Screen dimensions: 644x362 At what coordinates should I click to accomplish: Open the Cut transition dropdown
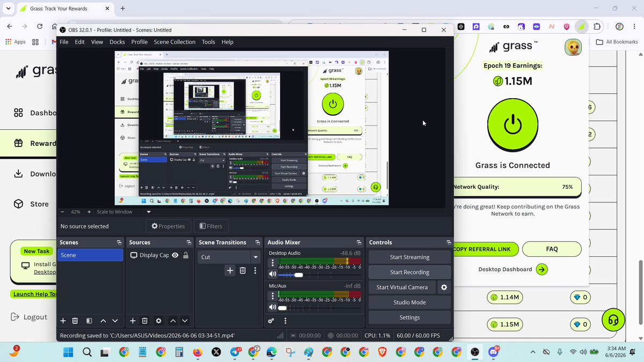pyautogui.click(x=229, y=257)
